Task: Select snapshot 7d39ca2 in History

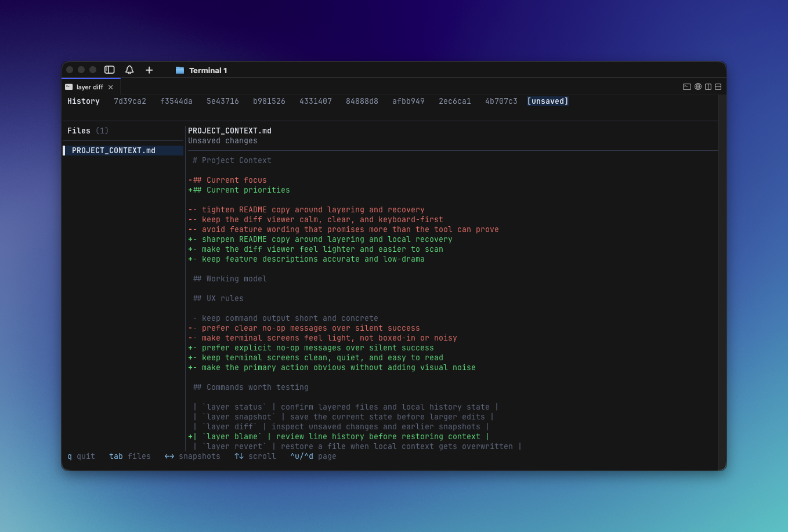Action: 130,101
